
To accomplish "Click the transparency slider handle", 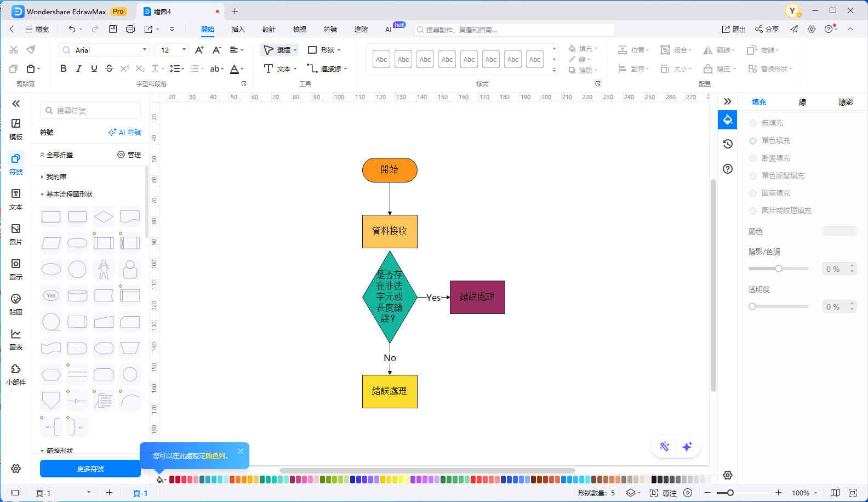I will [753, 306].
